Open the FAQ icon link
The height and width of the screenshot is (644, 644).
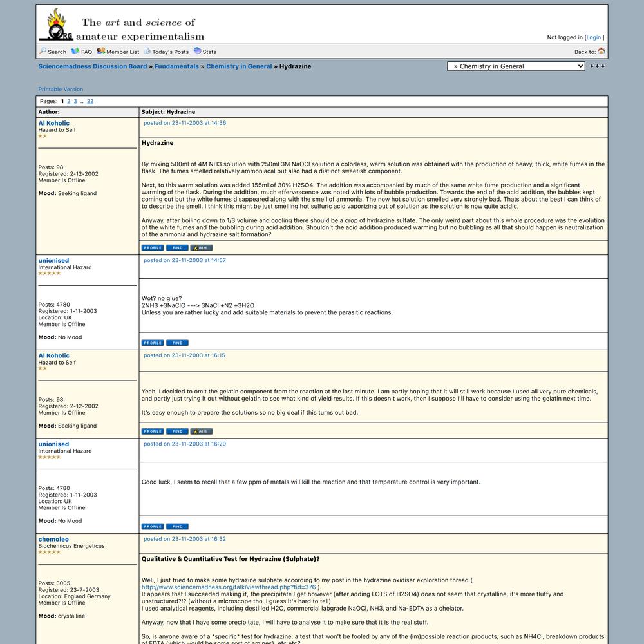click(x=75, y=51)
